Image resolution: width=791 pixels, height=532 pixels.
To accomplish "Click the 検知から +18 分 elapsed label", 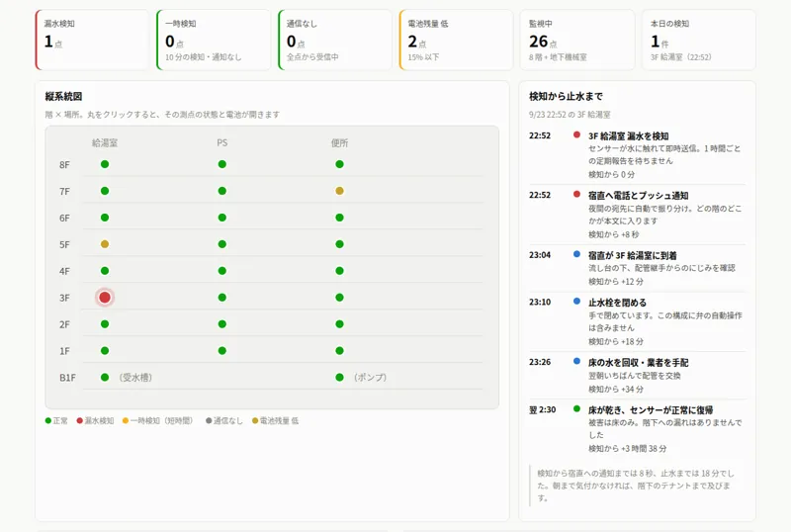I will (616, 342).
